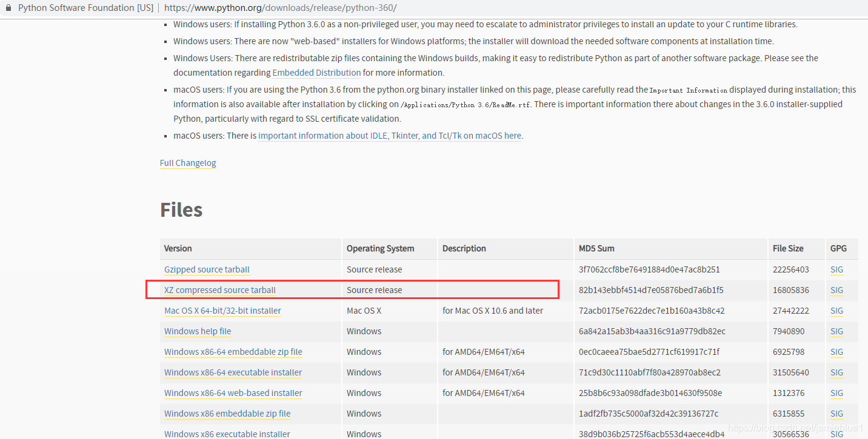
Task: Click MD5 sum 1adf2fb735c5000af32d42c39136727c
Action: tap(649, 414)
